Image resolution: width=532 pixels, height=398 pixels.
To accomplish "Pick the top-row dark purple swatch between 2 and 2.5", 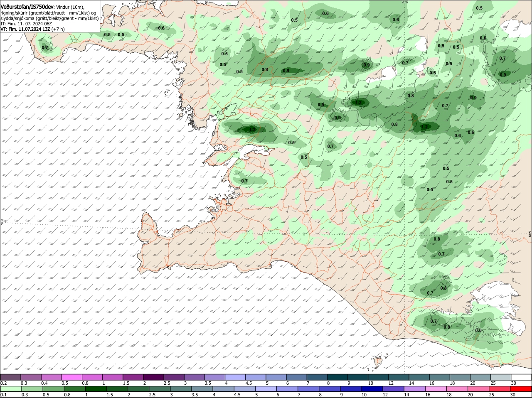I will [x=153, y=377].
